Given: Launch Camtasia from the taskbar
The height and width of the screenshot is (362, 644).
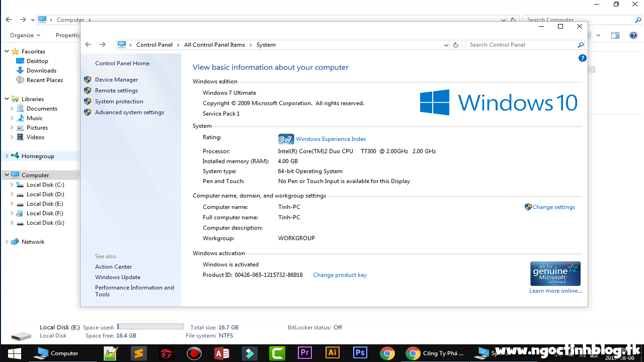Looking at the screenshot, I should [277, 353].
